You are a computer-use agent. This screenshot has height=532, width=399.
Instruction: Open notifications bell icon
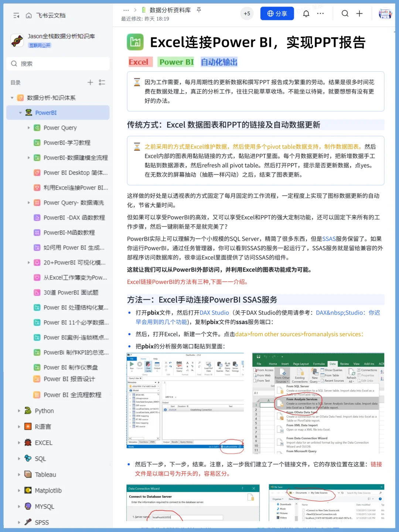coord(306,14)
